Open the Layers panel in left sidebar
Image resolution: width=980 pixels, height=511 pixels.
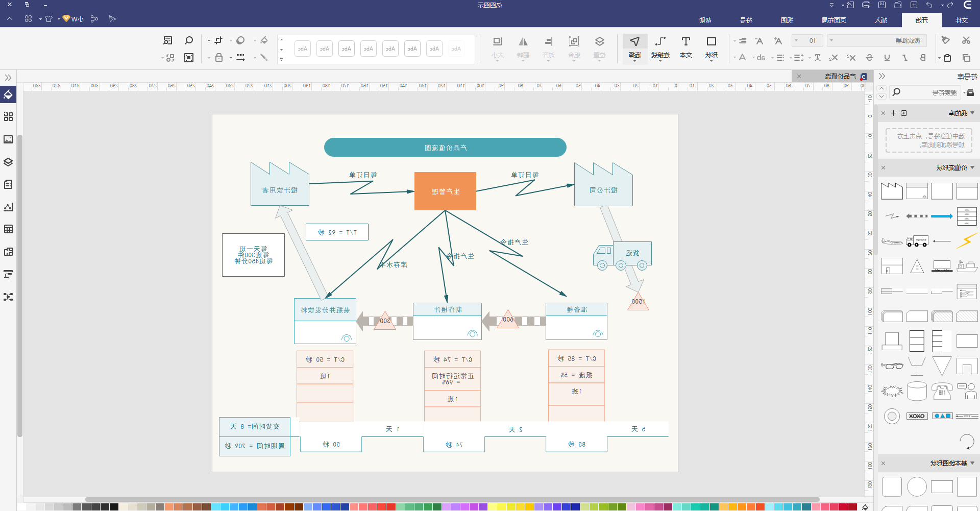tap(8, 162)
